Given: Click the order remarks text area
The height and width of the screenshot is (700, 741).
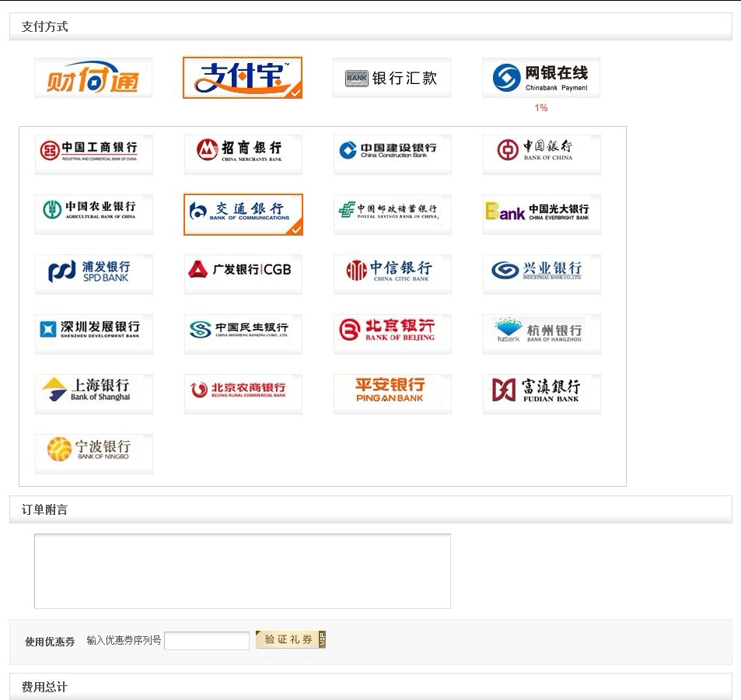Looking at the screenshot, I should tap(243, 571).
